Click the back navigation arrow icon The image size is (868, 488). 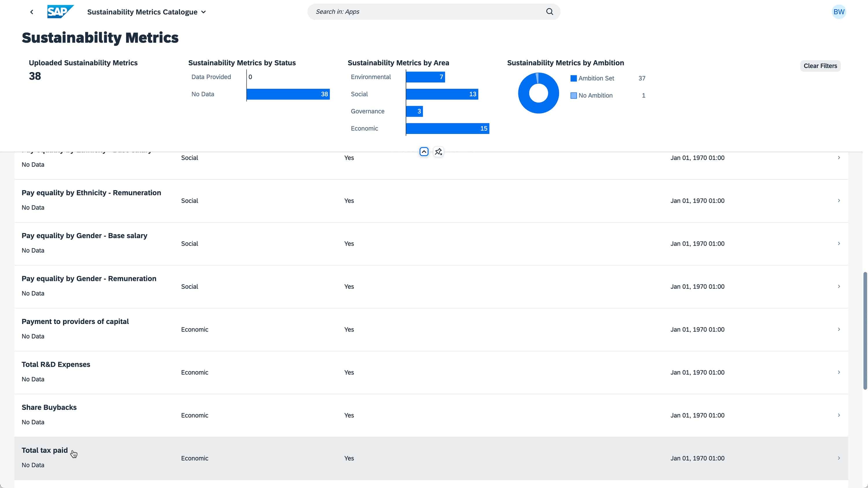[x=31, y=11]
